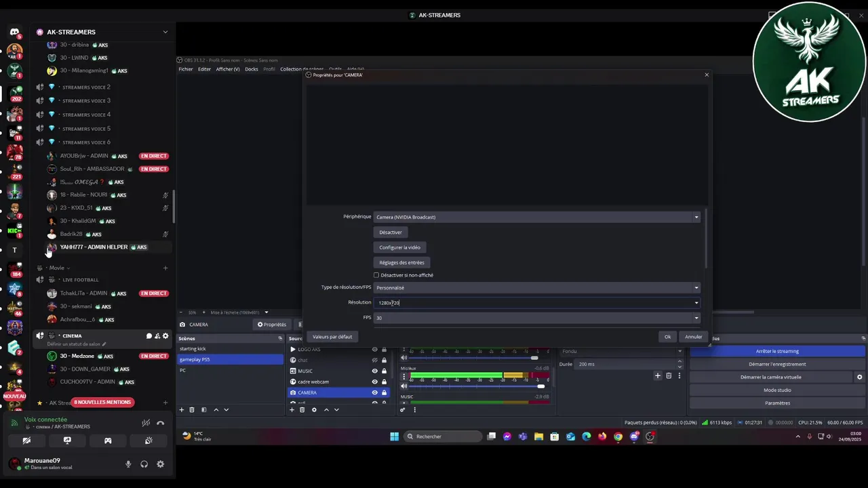Confirm camera properties with Ok
This screenshot has width=868, height=488.
[668, 337]
